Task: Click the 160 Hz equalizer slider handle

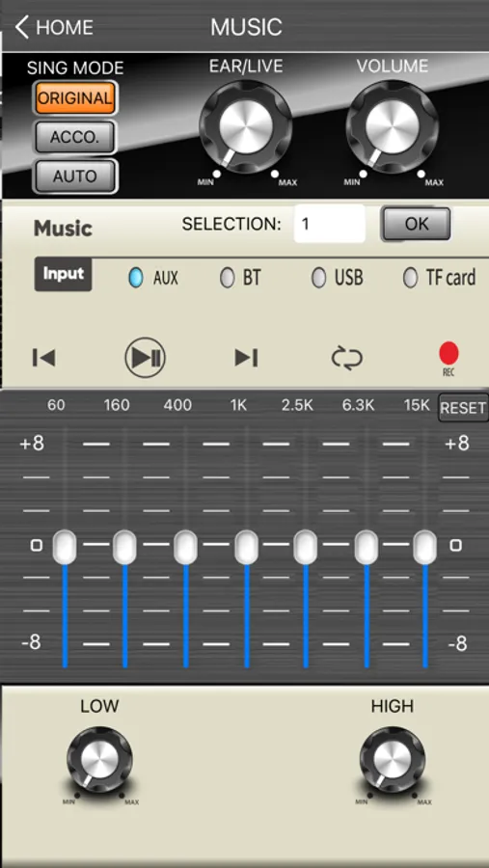Action: coord(124,547)
